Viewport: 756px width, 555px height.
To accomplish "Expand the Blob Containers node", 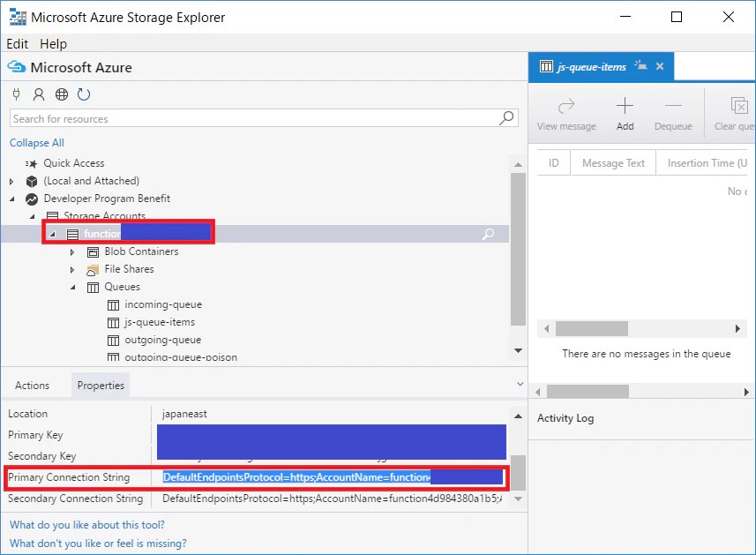I will (72, 252).
